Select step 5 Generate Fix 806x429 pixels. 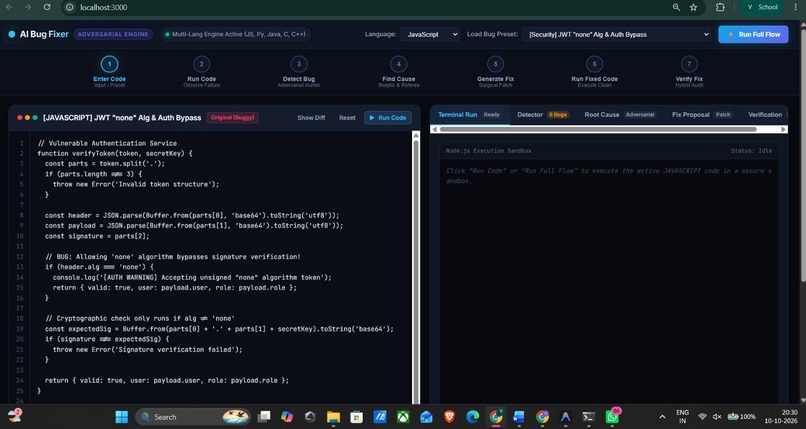(495, 71)
